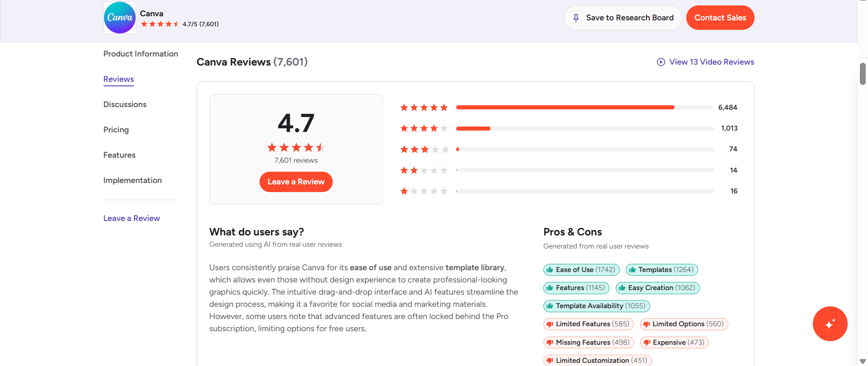Click the three-star progress bar with 74

click(585, 149)
